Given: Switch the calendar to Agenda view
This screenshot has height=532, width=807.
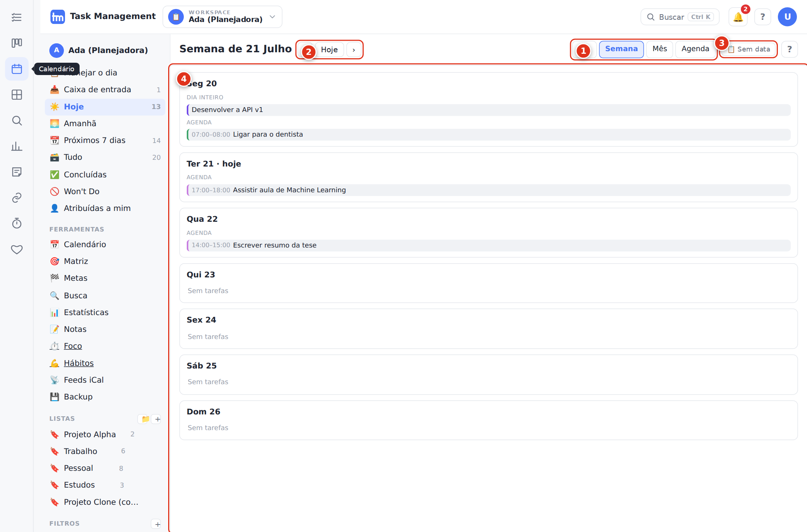Looking at the screenshot, I should (x=695, y=49).
